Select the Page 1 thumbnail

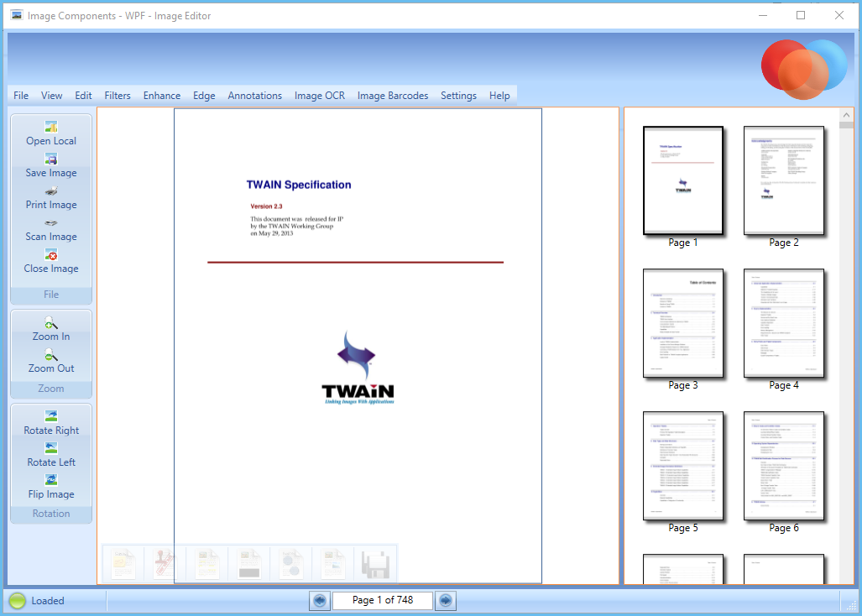(x=682, y=180)
